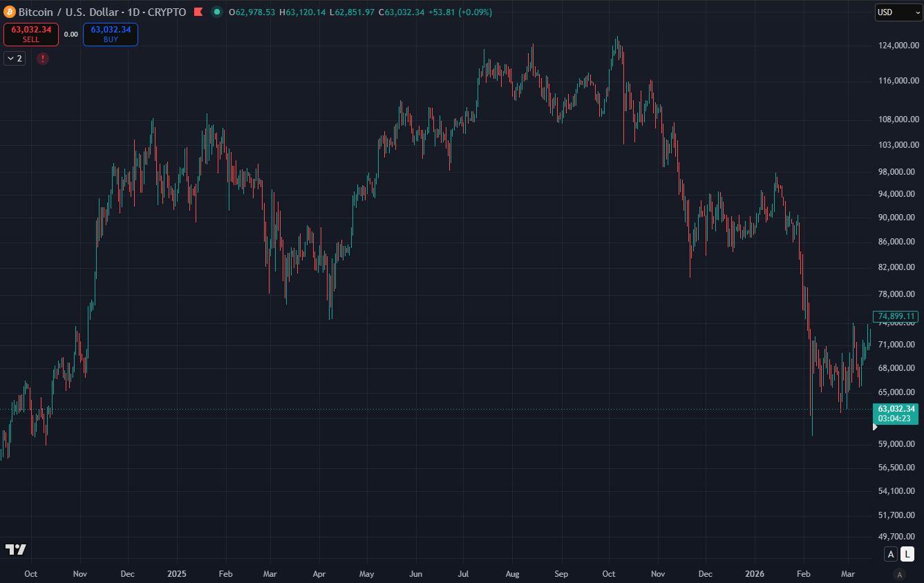Click the red SELL button
The height and width of the screenshot is (583, 924).
31,35
